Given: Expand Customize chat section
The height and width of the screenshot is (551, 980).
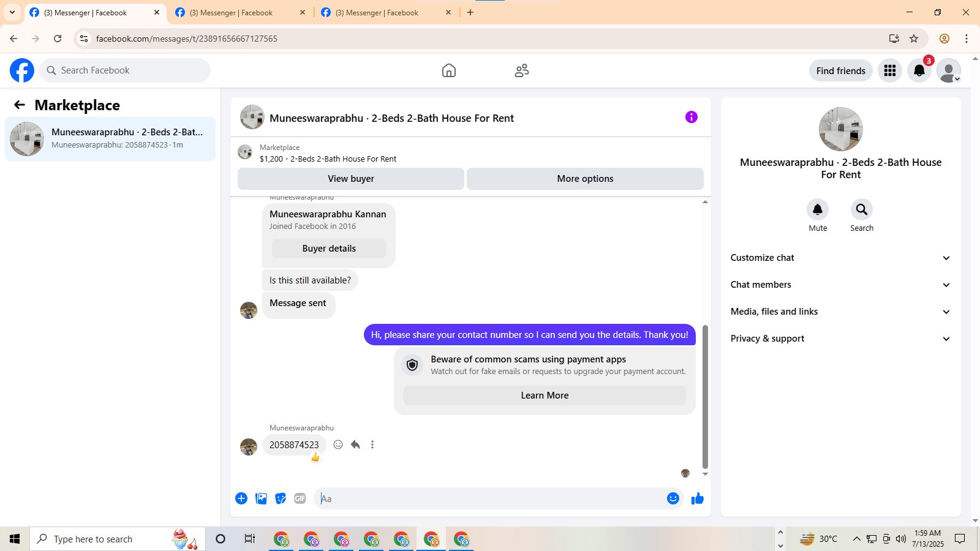Looking at the screenshot, I should click(x=840, y=258).
